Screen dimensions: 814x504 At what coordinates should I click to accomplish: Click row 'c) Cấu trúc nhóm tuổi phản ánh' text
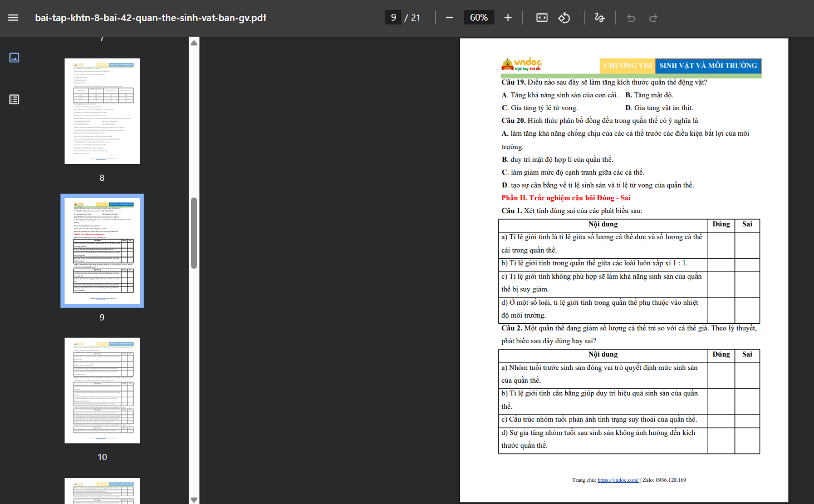tap(599, 419)
